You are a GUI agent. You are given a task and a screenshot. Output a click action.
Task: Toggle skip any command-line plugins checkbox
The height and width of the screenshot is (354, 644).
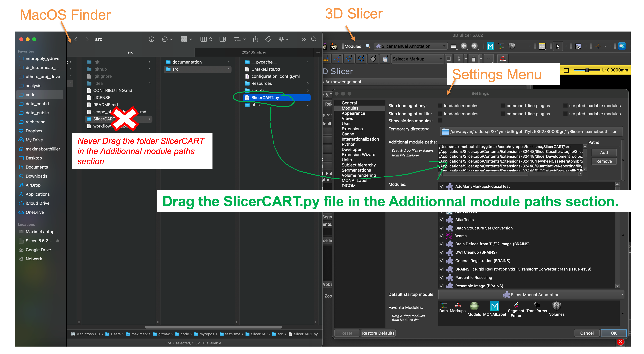(503, 106)
